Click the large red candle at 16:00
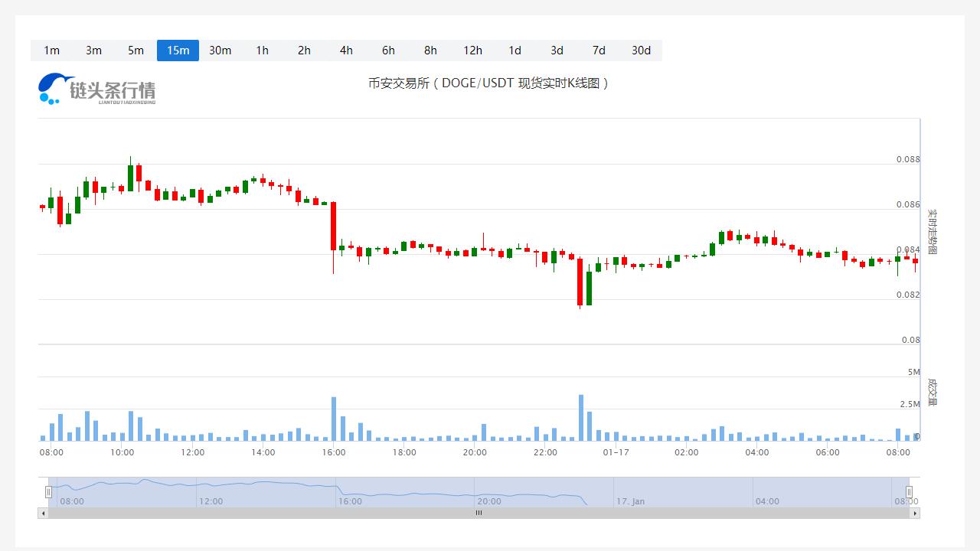Screen dimensions: 980x551 click(x=333, y=226)
